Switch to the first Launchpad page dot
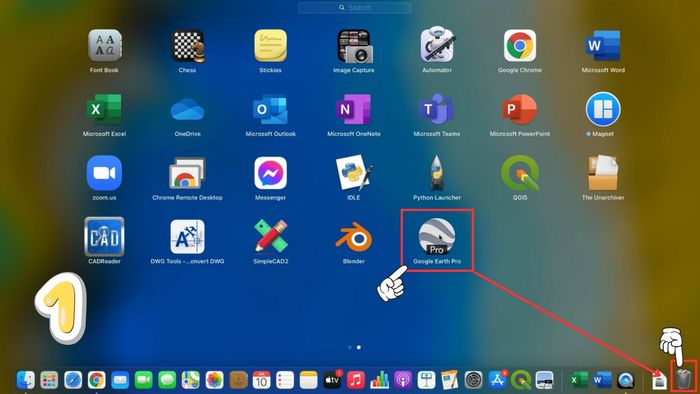700x394 pixels. (350, 347)
